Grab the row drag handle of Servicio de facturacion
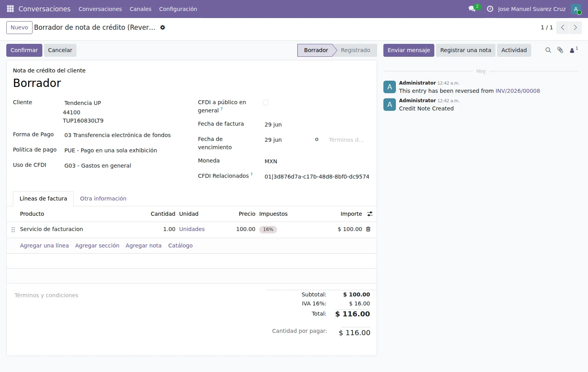This screenshot has width=588, height=372. [x=13, y=229]
